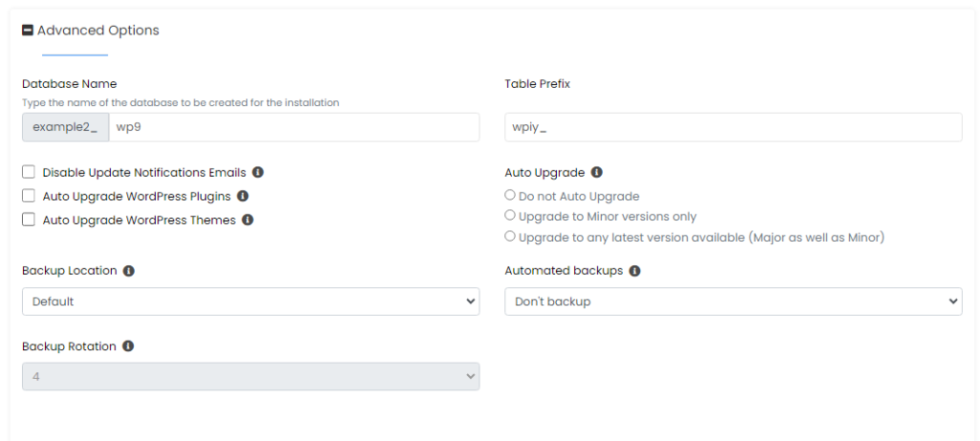Click the Backup Rotation info icon
The height and width of the screenshot is (441, 980).
128,346
